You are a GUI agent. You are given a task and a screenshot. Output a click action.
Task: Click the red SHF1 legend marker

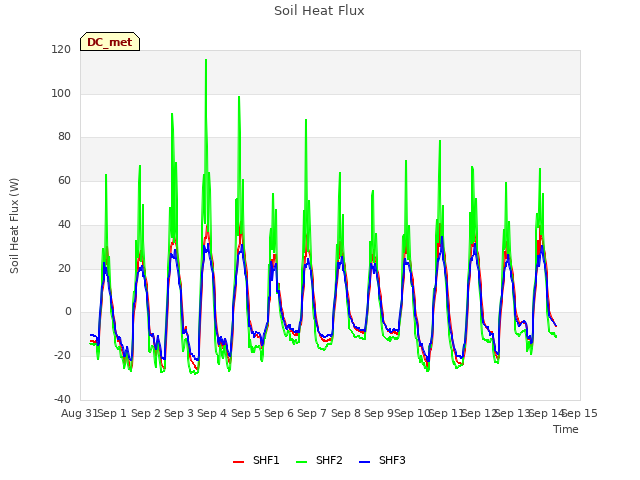click(x=238, y=462)
